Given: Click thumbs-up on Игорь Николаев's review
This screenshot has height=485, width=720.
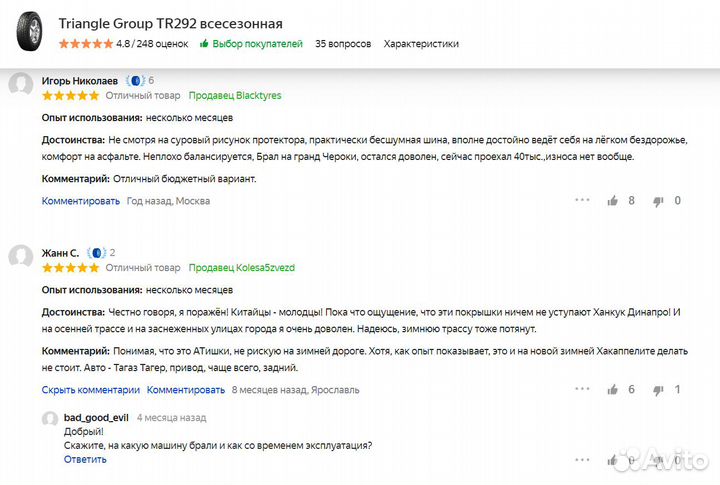Looking at the screenshot, I should [613, 200].
